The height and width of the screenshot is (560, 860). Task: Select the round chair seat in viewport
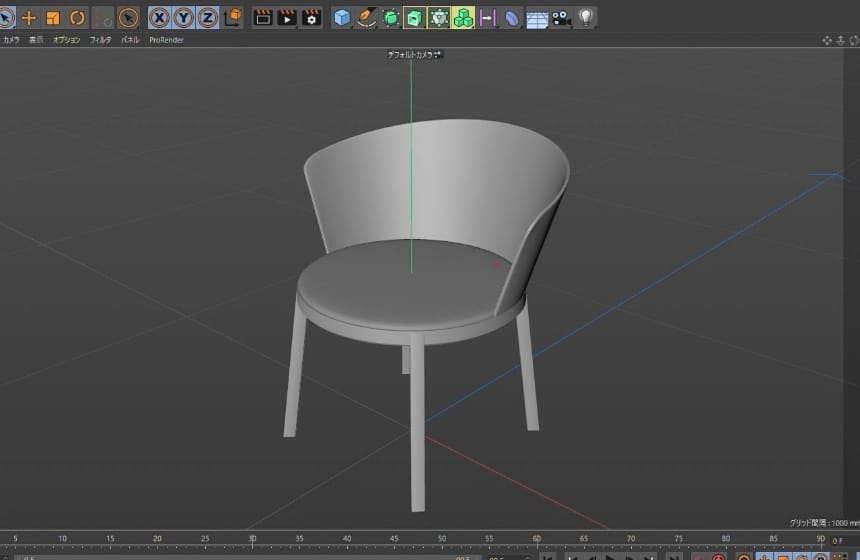[x=406, y=285]
